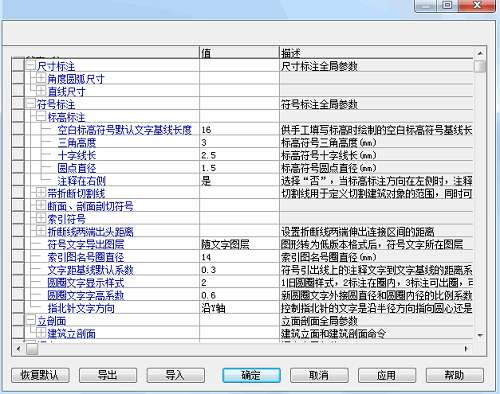Click description 索引图名号圈直径(mm)
Viewport: 500px width, 394px height.
click(329, 257)
